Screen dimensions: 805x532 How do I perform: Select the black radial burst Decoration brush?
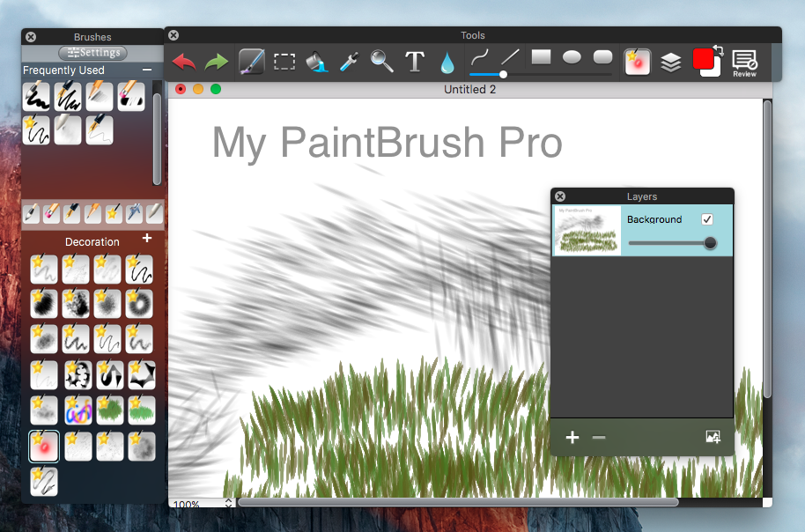tap(44, 304)
